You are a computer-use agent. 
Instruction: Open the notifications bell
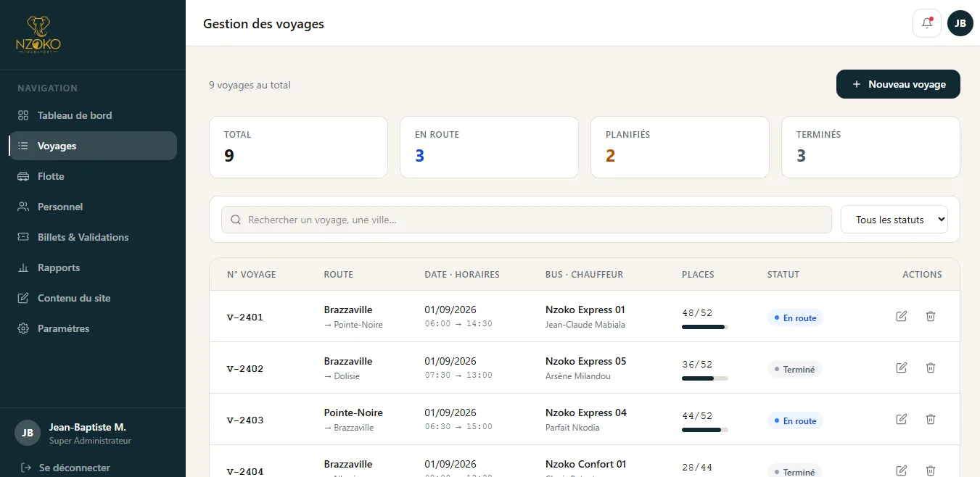coord(927,23)
